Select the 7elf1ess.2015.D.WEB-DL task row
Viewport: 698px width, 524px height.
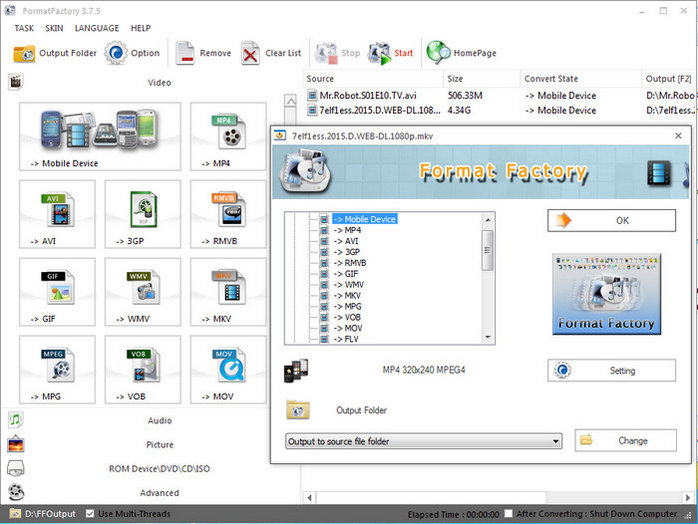point(500,110)
